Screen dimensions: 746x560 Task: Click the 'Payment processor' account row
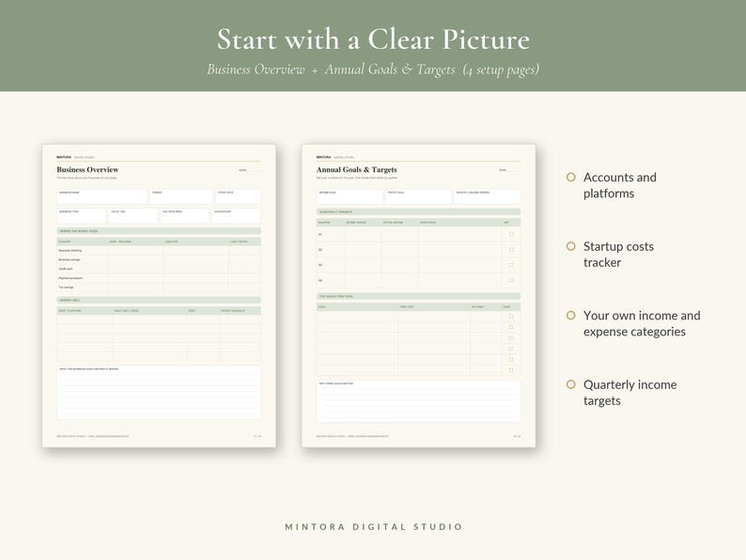[159, 278]
